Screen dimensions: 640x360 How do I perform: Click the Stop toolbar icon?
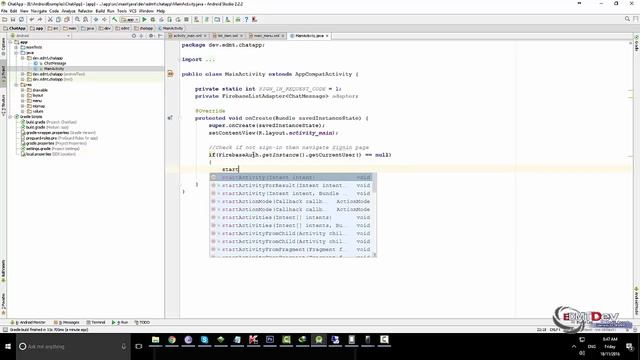(x=187, y=20)
